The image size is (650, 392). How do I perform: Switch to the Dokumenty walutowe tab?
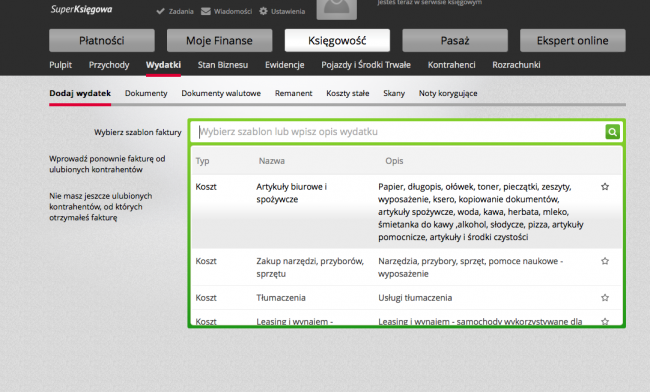coord(221,93)
